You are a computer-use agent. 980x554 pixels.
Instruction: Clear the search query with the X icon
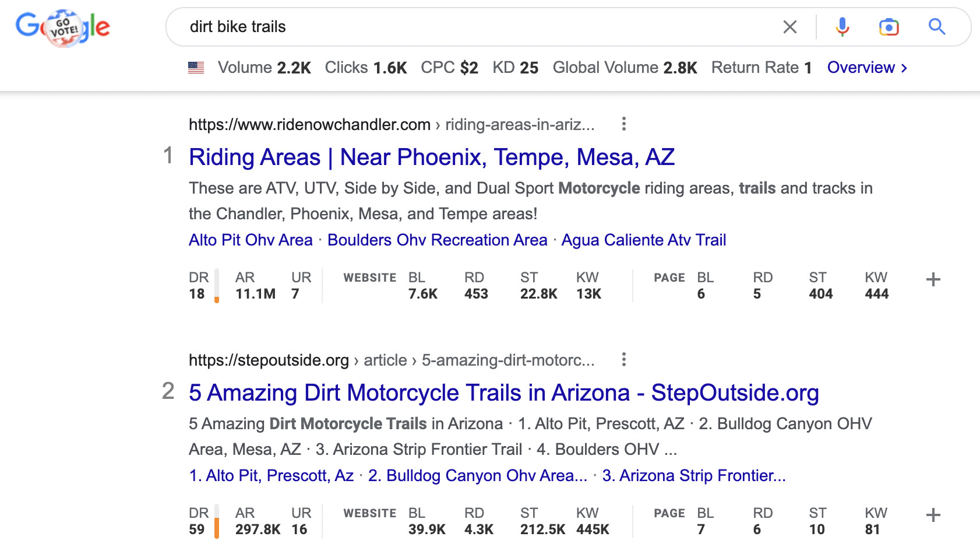790,27
